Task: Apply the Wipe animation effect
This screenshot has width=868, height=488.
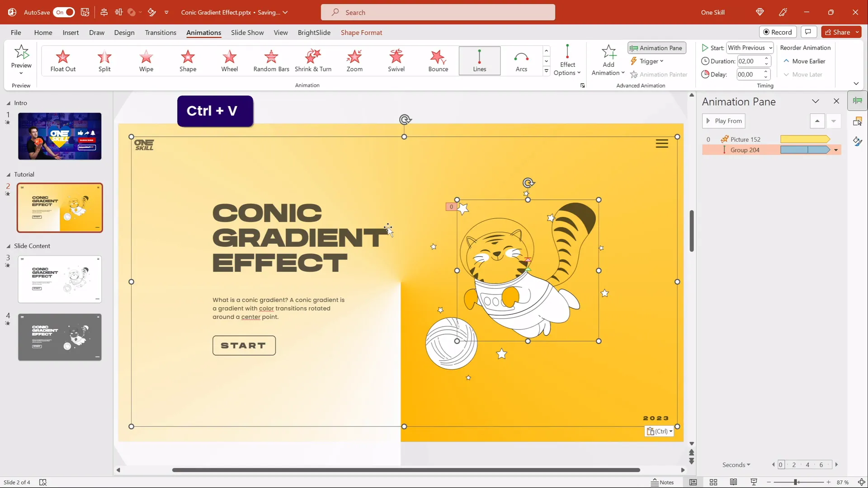Action: click(x=146, y=61)
